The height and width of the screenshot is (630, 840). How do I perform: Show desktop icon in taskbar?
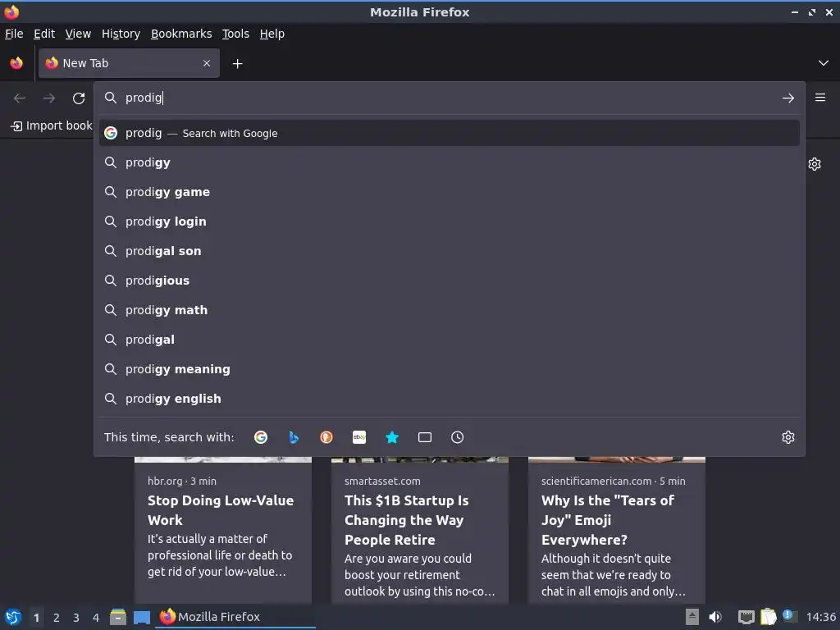click(x=142, y=617)
